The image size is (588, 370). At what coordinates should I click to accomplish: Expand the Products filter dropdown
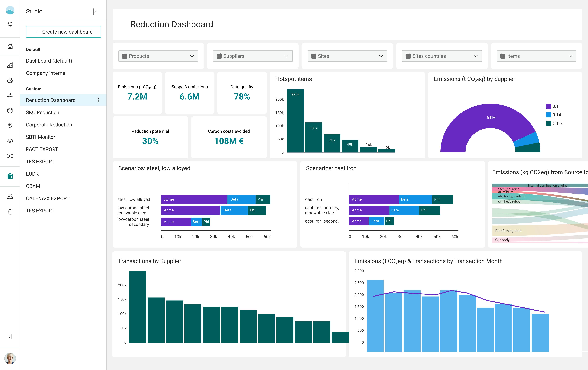158,56
